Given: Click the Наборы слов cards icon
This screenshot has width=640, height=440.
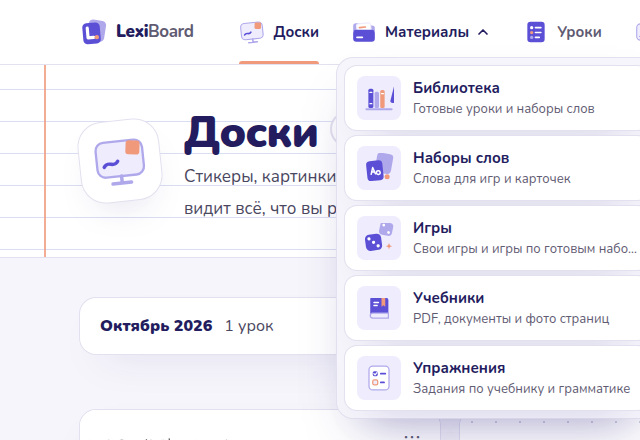Looking at the screenshot, I should click(379, 168).
